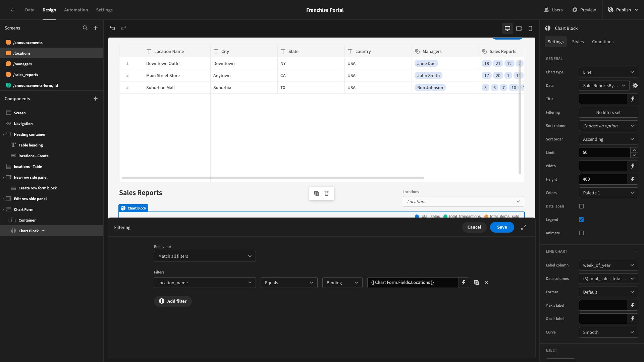Select the tablet preview icon
The image size is (644, 362).
click(519, 28)
